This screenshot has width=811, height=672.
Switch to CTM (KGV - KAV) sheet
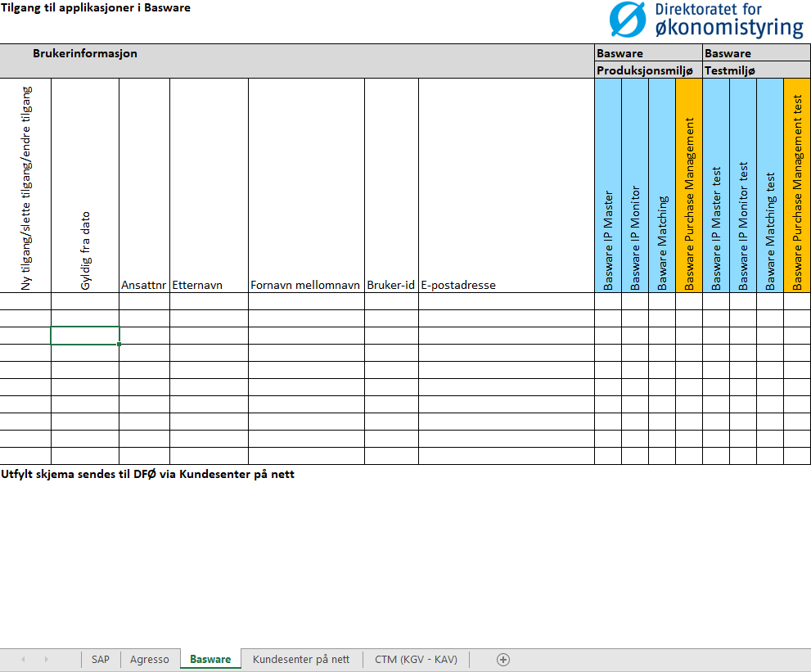click(x=416, y=660)
